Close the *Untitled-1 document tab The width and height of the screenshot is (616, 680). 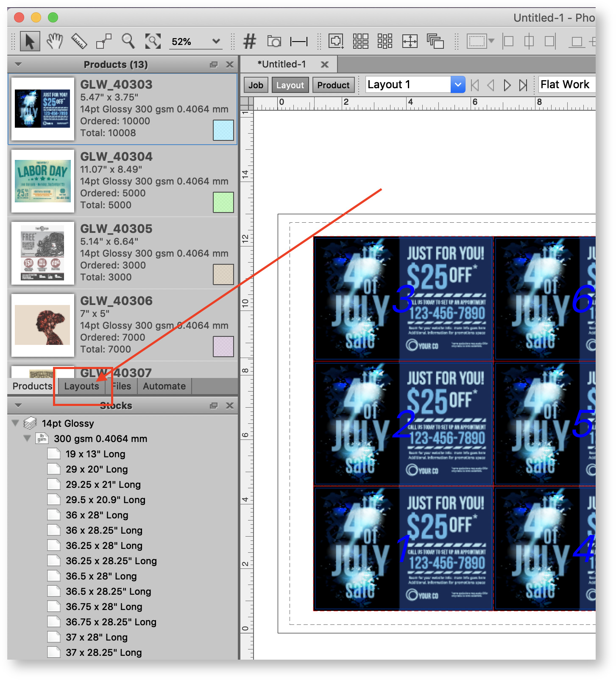coord(325,64)
